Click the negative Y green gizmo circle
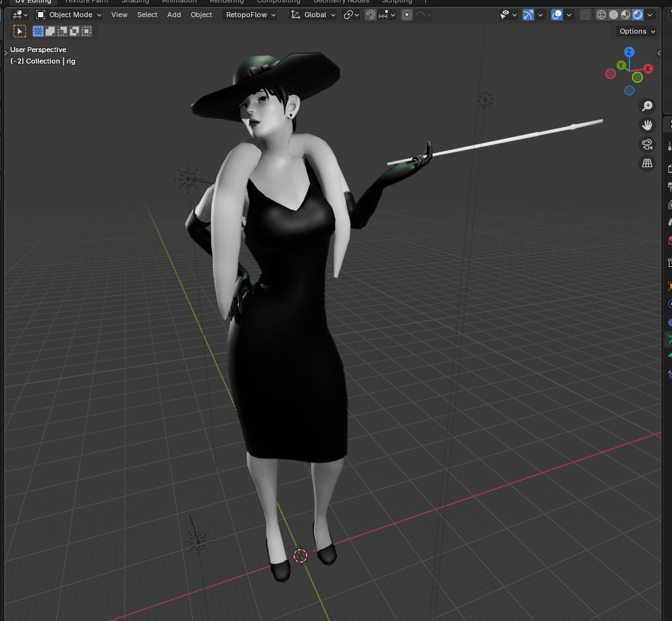Image resolution: width=672 pixels, height=621 pixels. click(x=637, y=77)
